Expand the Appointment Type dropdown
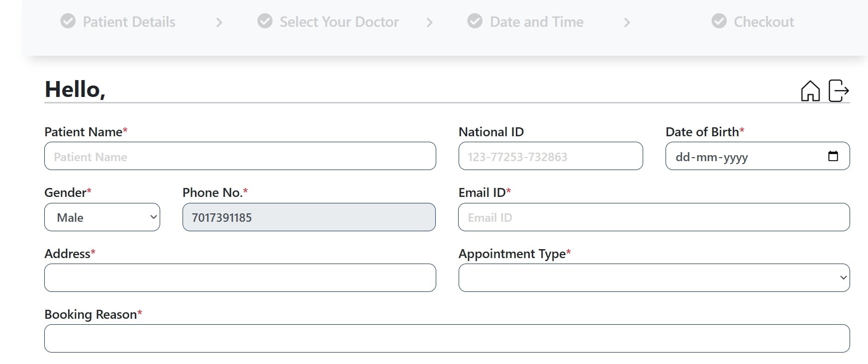This screenshot has height=364, width=868. 654,278
